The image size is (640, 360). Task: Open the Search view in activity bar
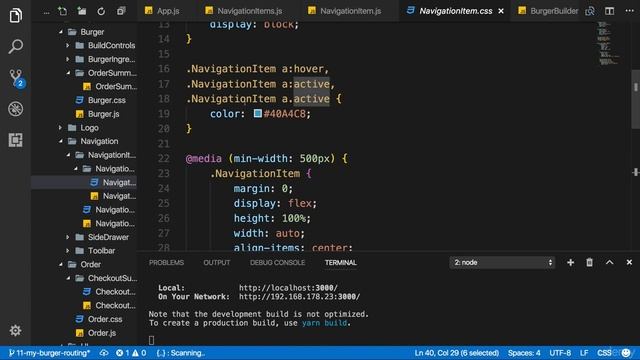[16, 46]
